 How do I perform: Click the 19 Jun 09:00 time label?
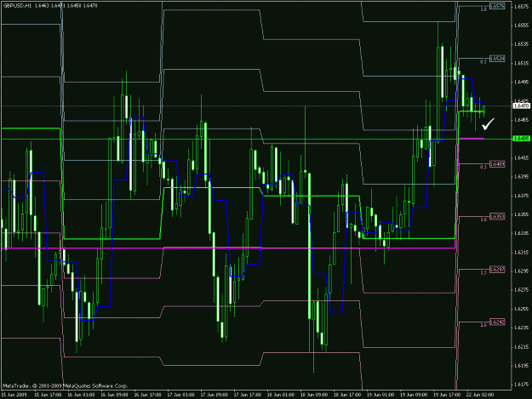[414, 395]
